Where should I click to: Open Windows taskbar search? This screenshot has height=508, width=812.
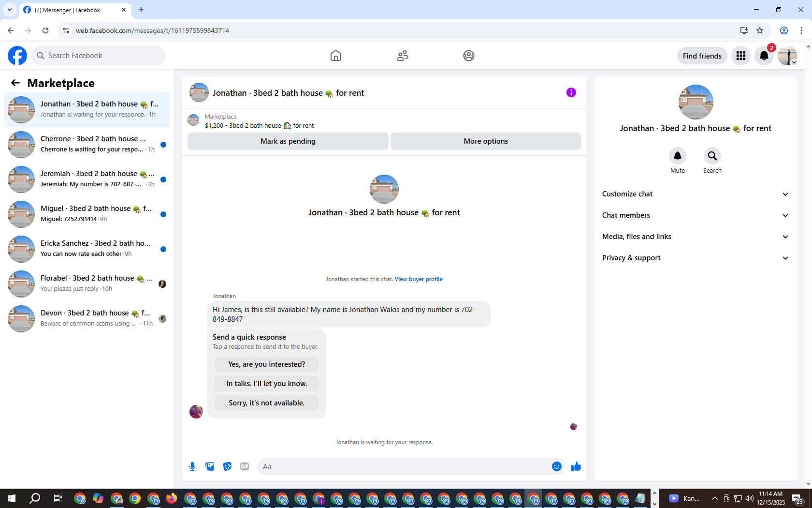[35, 498]
